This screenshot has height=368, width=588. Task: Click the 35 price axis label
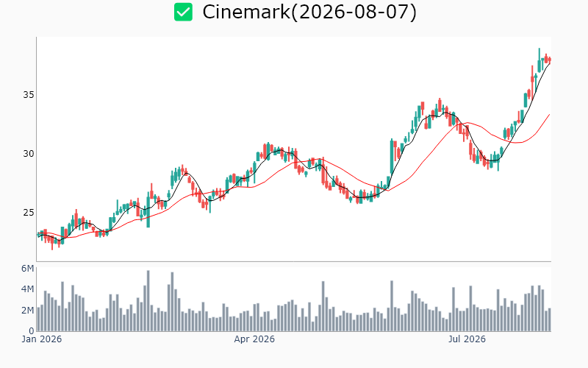(29, 95)
